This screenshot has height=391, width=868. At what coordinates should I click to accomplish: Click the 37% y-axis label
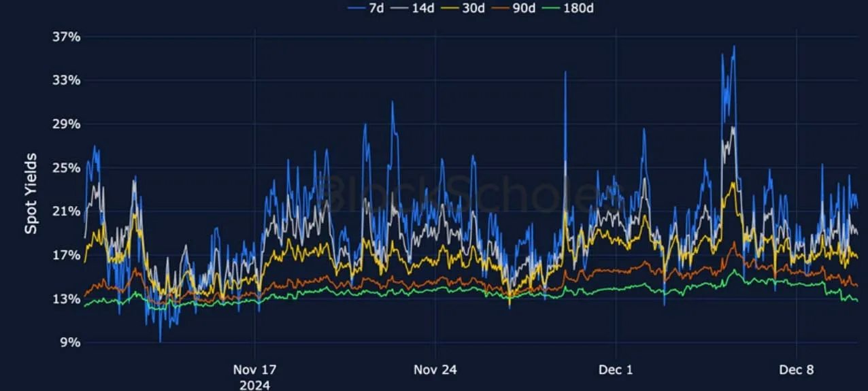click(x=66, y=37)
